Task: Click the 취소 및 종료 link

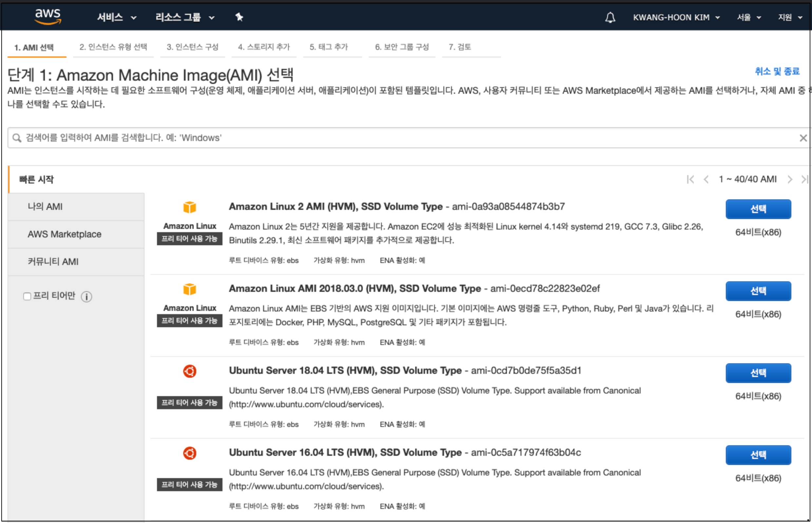Action: (777, 71)
